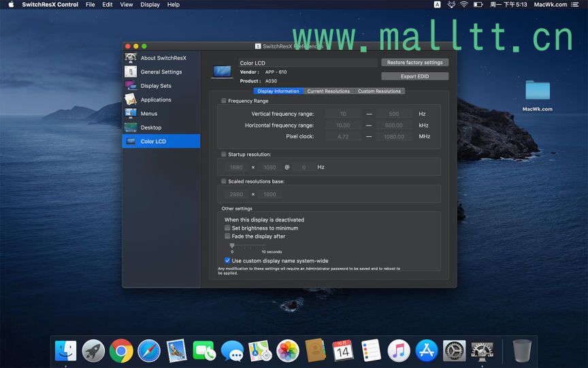Switch to Display Information tab
This screenshot has height=368, width=588.
(278, 91)
